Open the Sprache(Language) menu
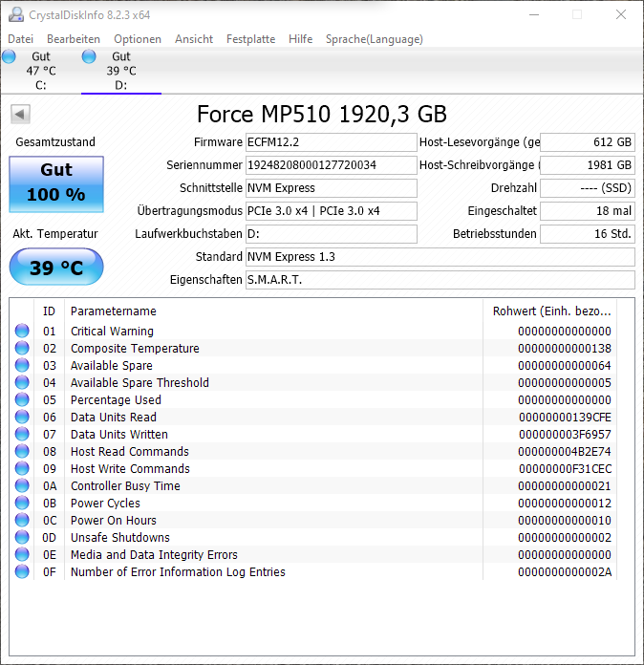This screenshot has height=665, width=644. tap(375, 39)
